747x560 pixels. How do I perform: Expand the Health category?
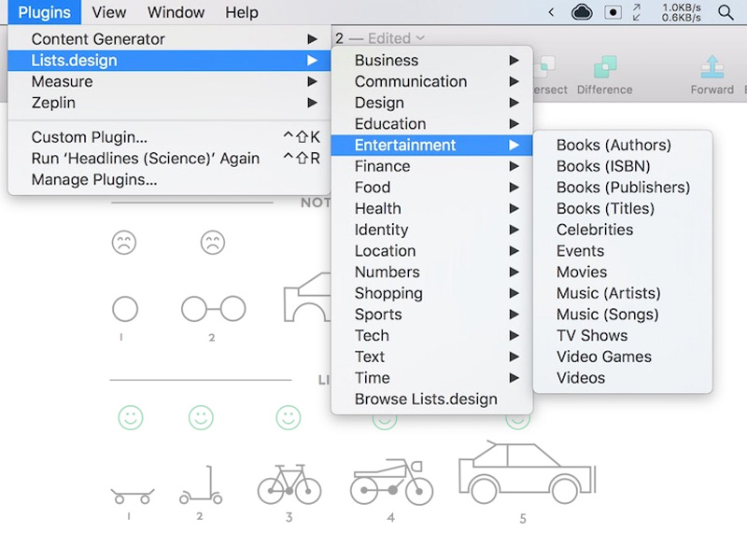(x=431, y=208)
